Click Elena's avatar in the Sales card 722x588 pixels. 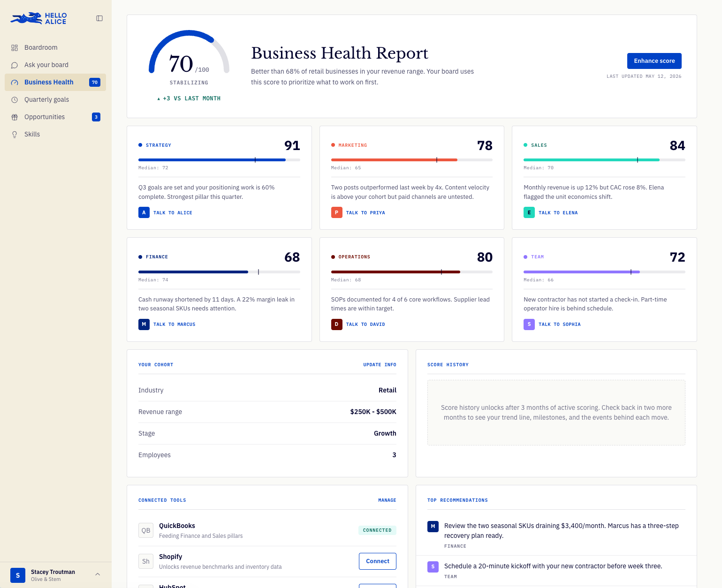[529, 212]
